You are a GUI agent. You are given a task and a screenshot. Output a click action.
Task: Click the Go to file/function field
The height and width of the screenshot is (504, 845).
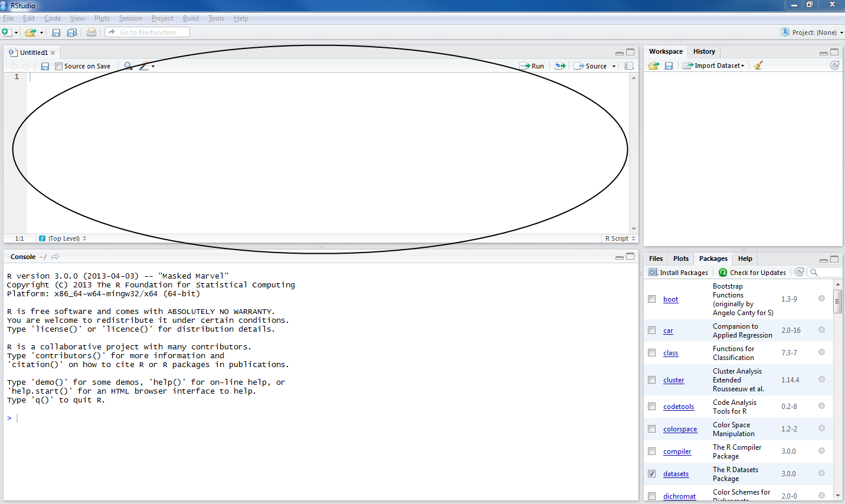tap(148, 32)
